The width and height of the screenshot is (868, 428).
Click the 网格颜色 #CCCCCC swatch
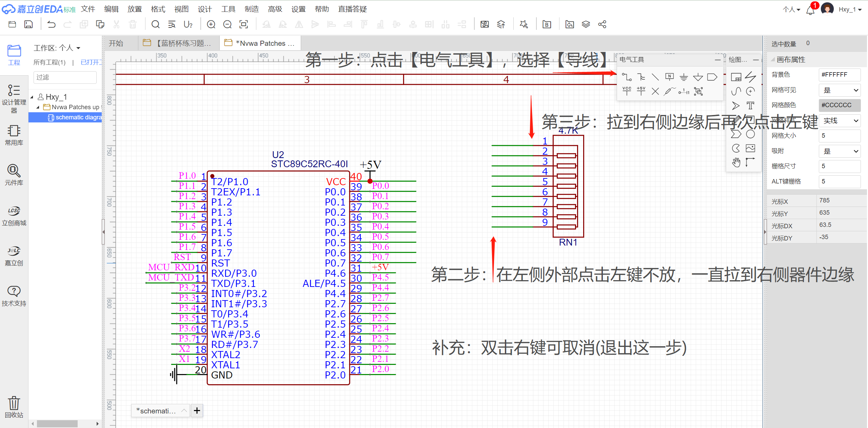click(x=840, y=105)
